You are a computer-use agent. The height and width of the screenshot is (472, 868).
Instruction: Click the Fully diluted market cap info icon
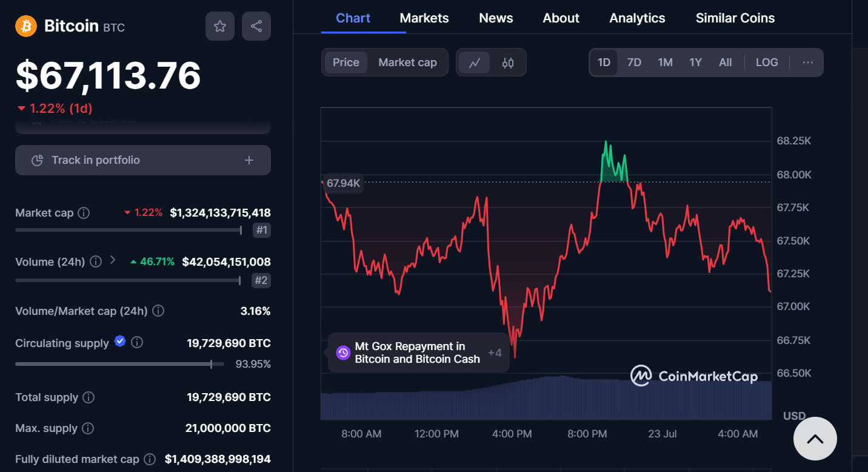150,459
